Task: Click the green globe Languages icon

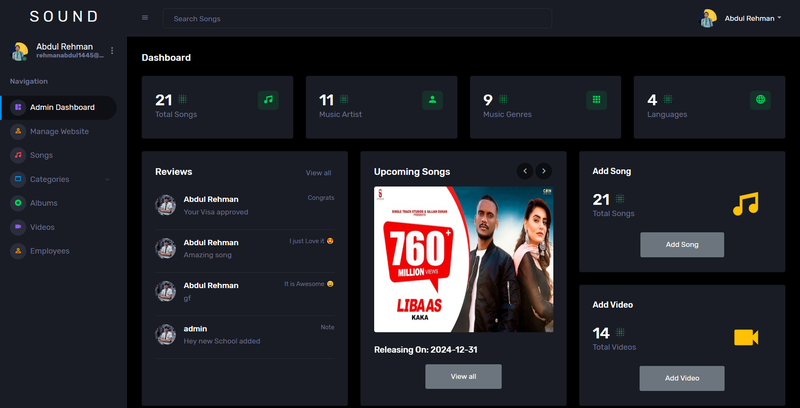Action: (760, 100)
